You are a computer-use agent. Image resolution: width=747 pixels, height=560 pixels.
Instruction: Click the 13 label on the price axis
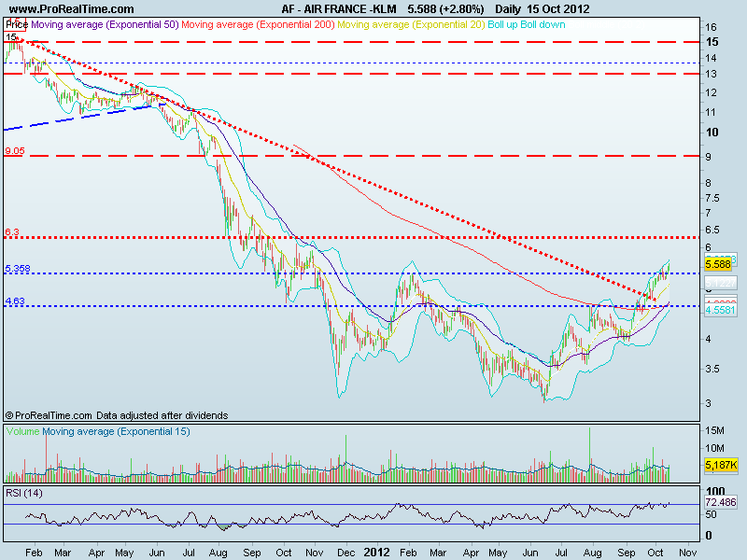(711, 75)
